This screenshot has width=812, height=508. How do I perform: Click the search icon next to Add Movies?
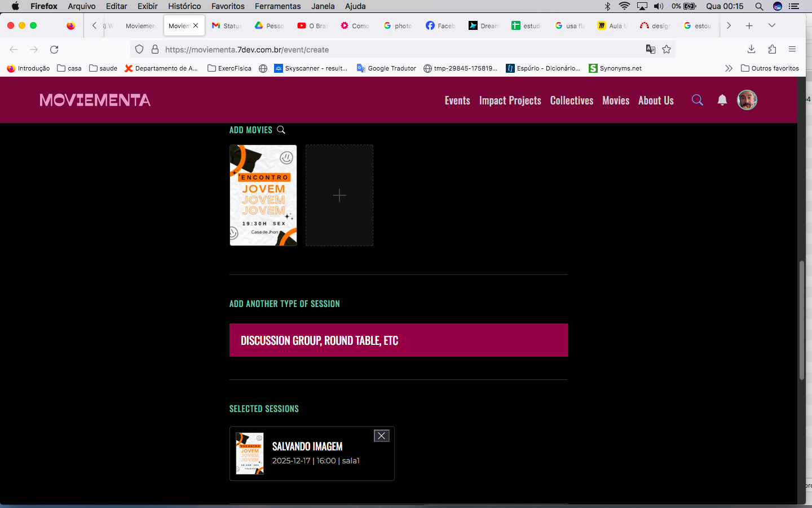tap(281, 130)
